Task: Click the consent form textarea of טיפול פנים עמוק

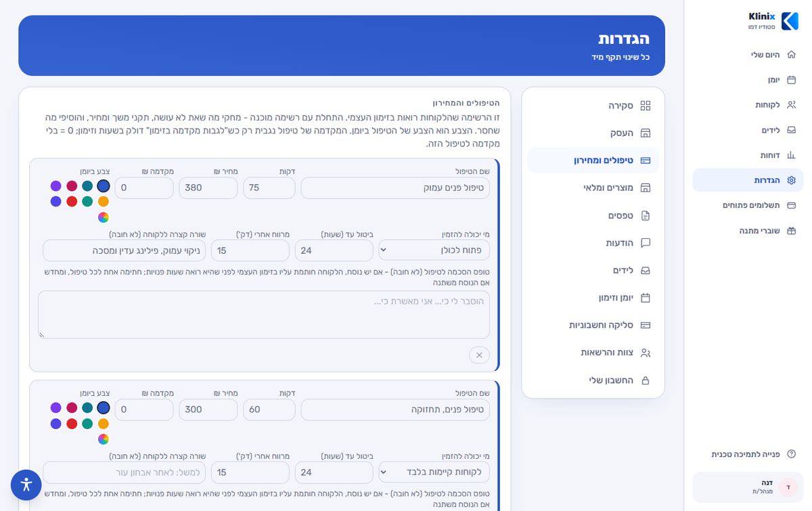Action: 264,315
